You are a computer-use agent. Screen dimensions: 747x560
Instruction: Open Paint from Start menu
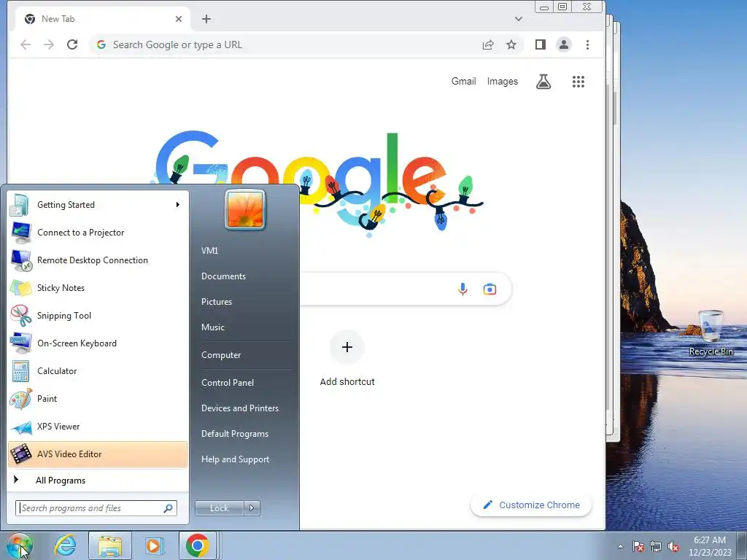tap(98, 399)
